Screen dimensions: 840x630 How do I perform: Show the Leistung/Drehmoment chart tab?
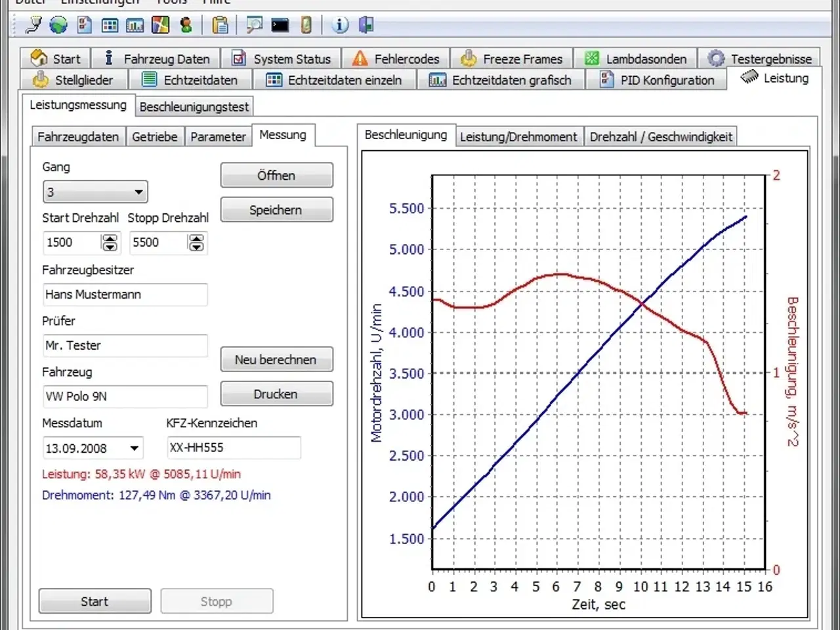[518, 136]
